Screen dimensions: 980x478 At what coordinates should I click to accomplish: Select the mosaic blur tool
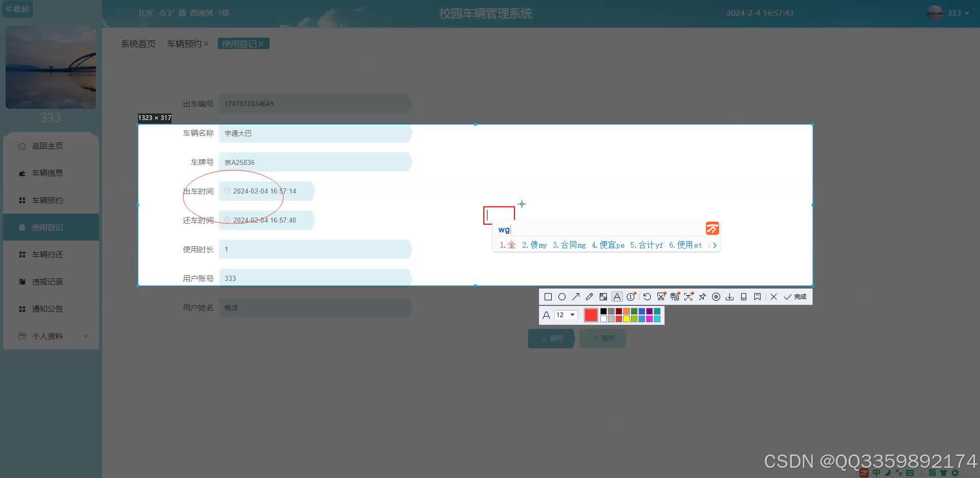point(603,297)
